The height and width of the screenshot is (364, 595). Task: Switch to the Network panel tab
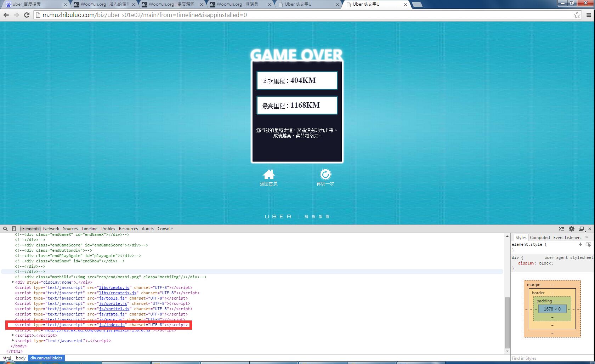coord(51,229)
